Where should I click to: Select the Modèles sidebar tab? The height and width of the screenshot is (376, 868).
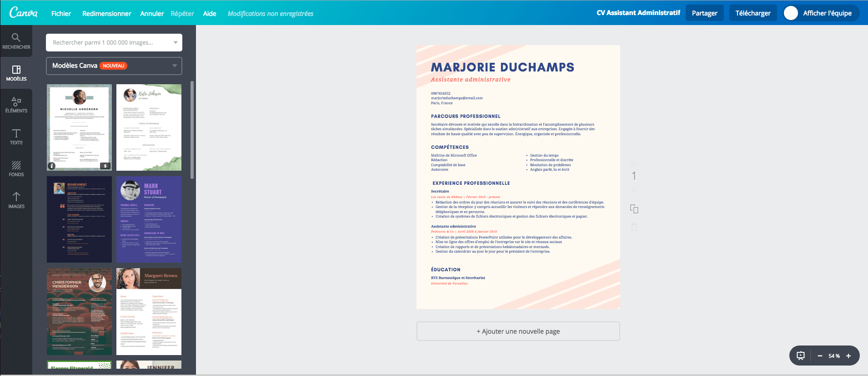[16, 73]
